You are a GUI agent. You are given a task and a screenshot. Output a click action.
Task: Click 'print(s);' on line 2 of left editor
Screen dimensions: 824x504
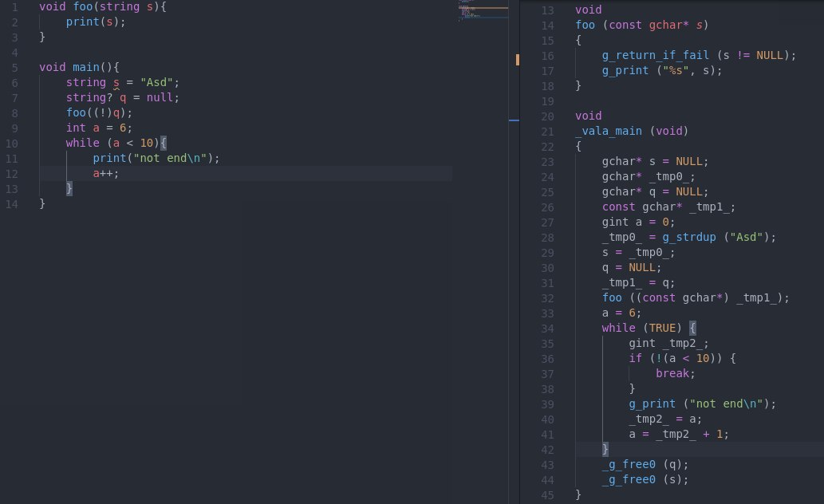pyautogui.click(x=96, y=22)
